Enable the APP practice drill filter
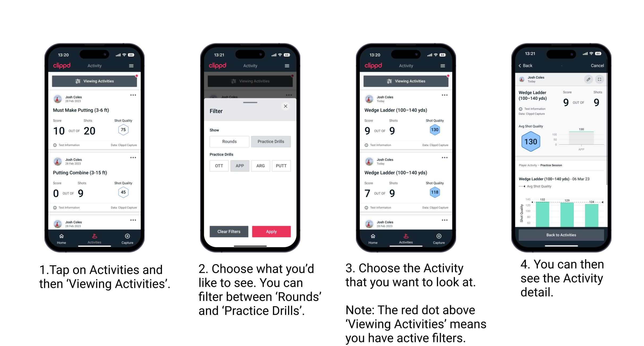 tap(240, 165)
